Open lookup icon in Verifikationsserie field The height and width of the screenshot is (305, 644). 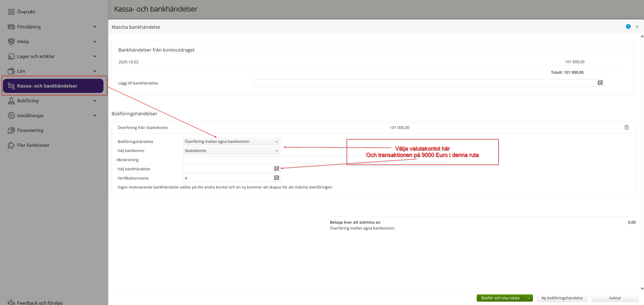(x=276, y=178)
